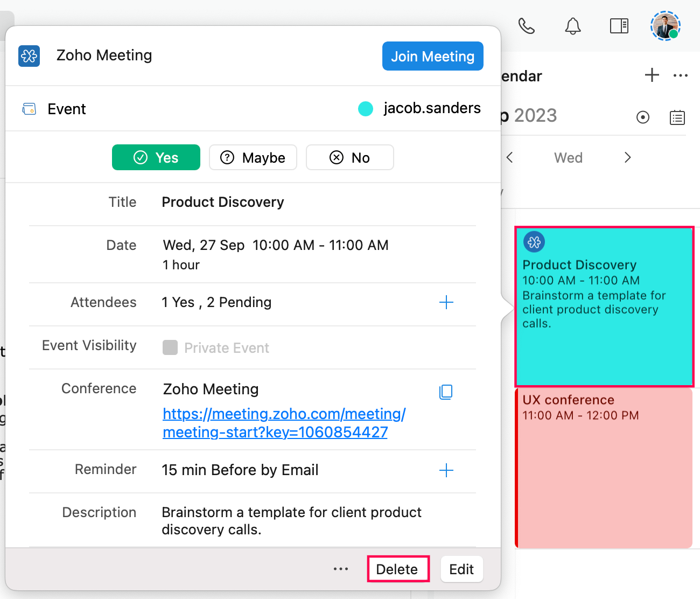Add another reminder with the plus icon
This screenshot has width=700, height=599.
446,470
